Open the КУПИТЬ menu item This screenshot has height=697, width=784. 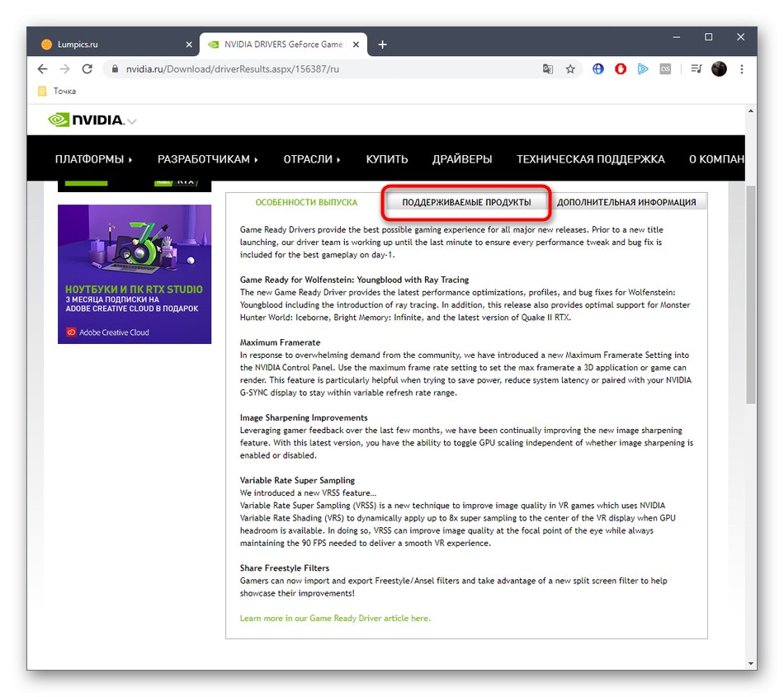tap(387, 159)
